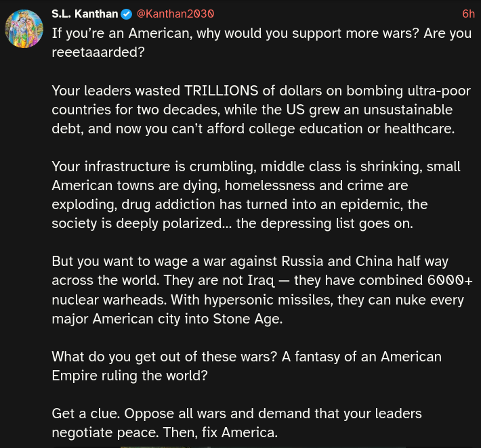This screenshot has height=448, width=481.
Task: Click the 6h post timestamp
Action: click(467, 14)
